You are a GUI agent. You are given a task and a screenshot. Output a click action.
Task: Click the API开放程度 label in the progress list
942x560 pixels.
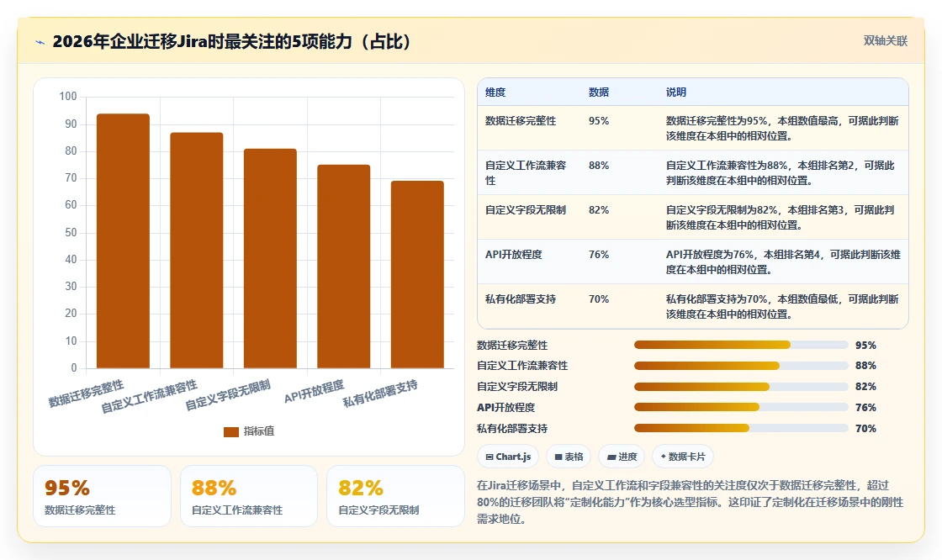tap(505, 407)
